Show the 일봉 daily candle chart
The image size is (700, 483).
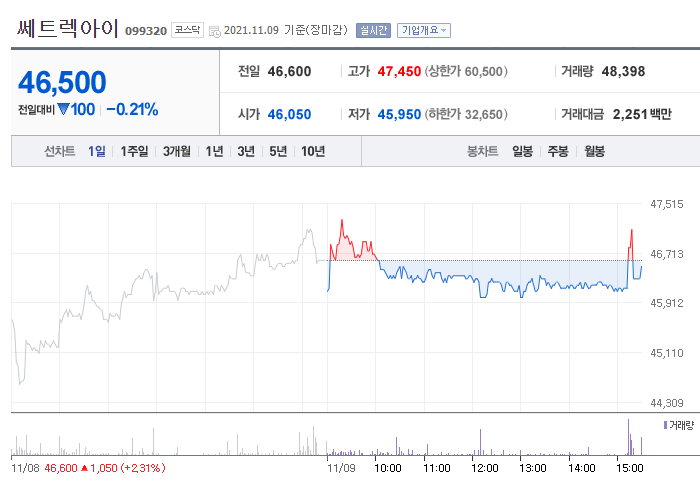tap(522, 151)
